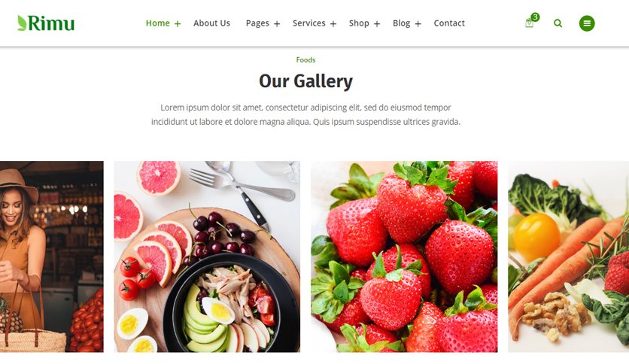Expand the Pages plus dropdown
This screenshot has width=629, height=364.
click(277, 23)
